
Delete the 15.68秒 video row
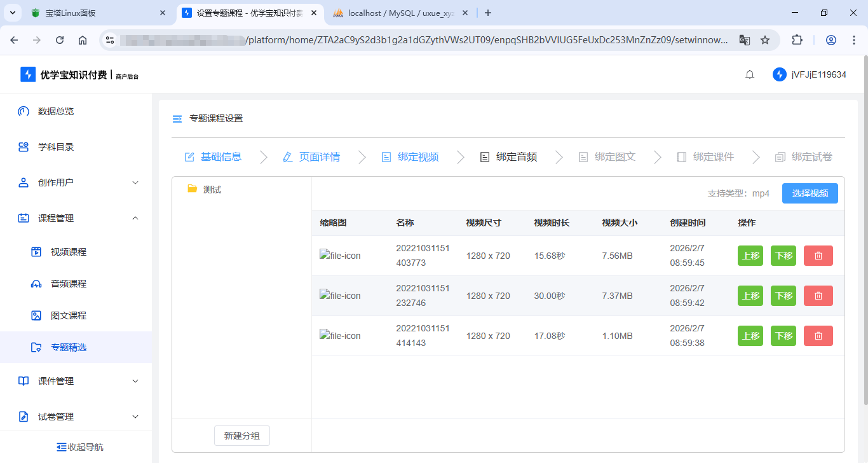[818, 256]
